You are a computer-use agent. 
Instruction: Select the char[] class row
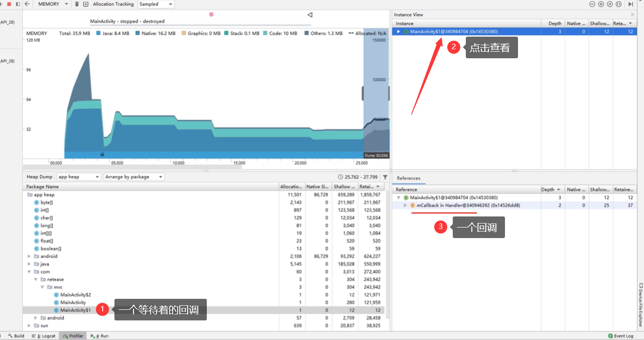[204, 218]
